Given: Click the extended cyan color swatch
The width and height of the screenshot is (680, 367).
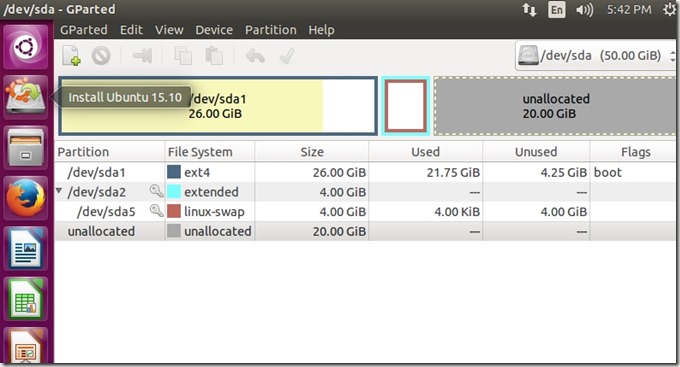Looking at the screenshot, I should coord(174,192).
